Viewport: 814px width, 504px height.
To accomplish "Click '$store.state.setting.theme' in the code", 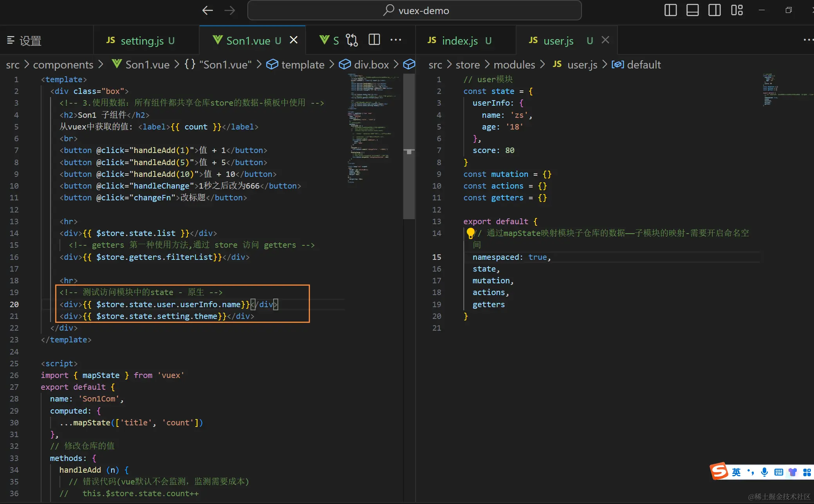I will click(157, 316).
